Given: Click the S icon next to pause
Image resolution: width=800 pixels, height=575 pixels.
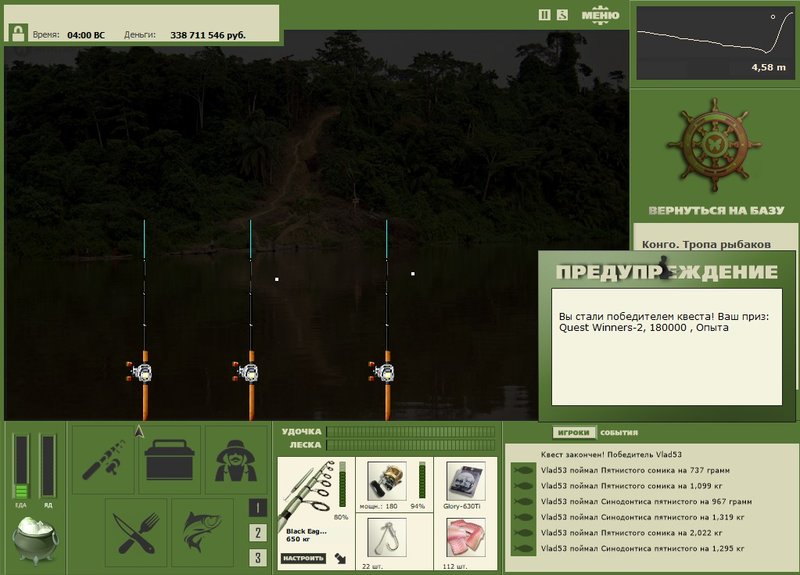Looking at the screenshot, I should [x=562, y=15].
